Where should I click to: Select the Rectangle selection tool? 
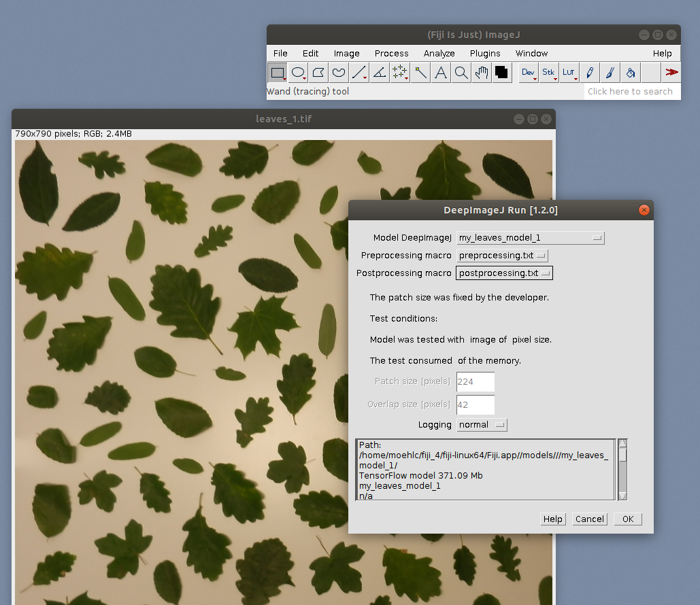click(x=277, y=73)
